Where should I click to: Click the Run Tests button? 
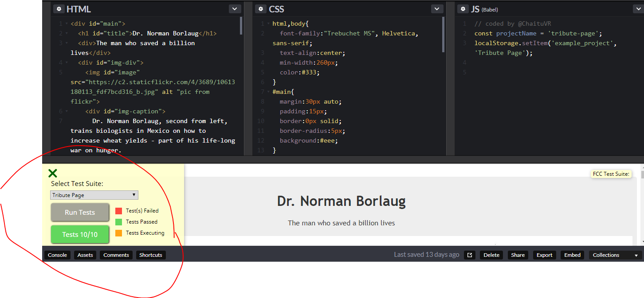pos(80,213)
